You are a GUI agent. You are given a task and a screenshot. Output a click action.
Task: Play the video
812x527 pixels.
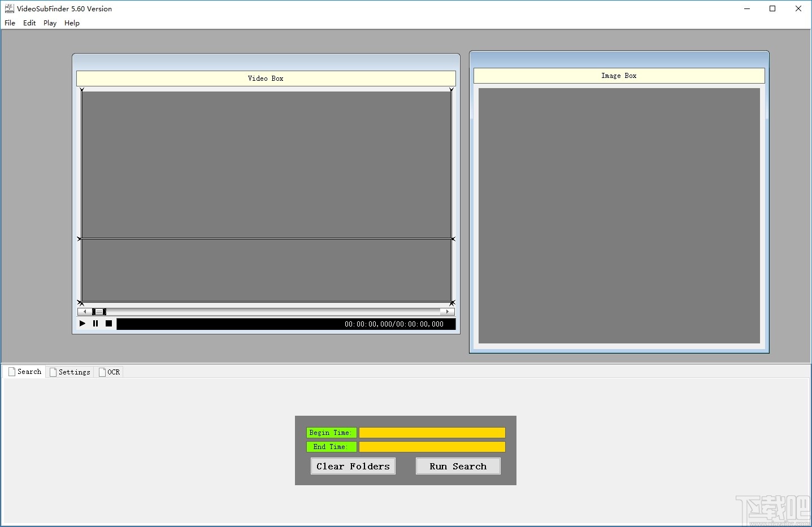pyautogui.click(x=82, y=324)
